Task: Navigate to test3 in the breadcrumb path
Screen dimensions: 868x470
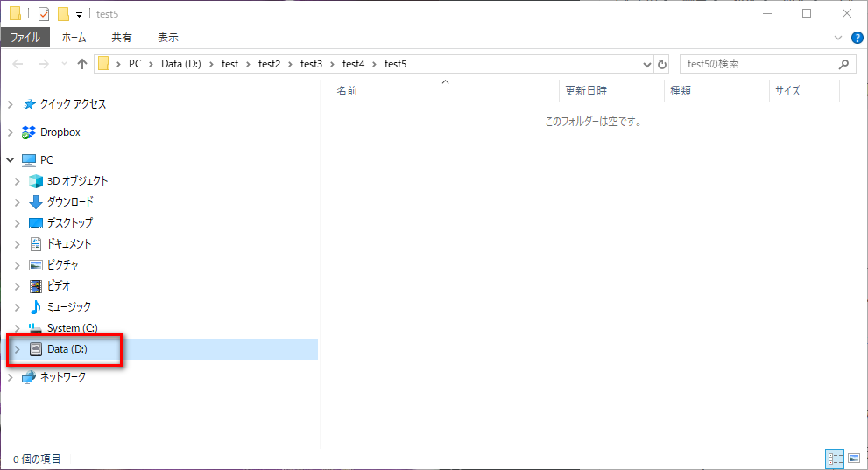Action: pos(311,64)
